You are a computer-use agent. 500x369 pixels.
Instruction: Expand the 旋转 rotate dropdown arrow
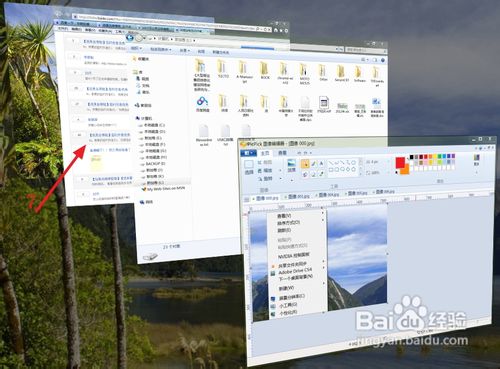281,178
